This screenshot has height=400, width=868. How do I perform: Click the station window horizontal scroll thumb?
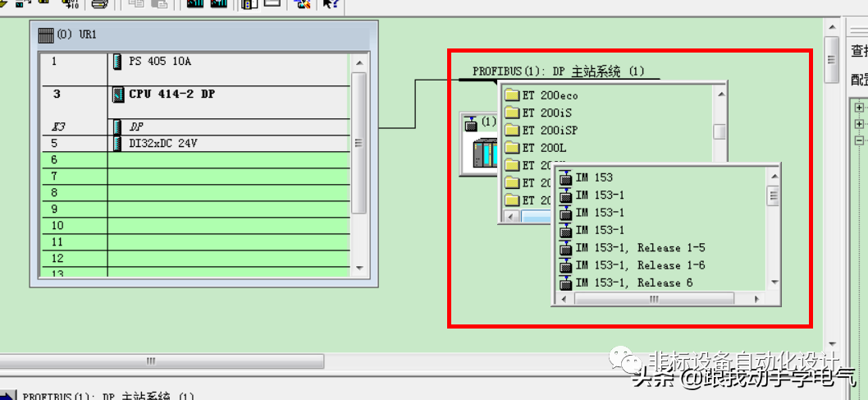click(162, 361)
